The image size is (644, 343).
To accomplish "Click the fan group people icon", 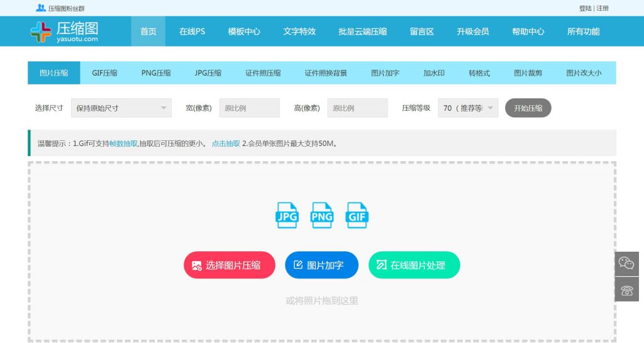I will (x=41, y=8).
